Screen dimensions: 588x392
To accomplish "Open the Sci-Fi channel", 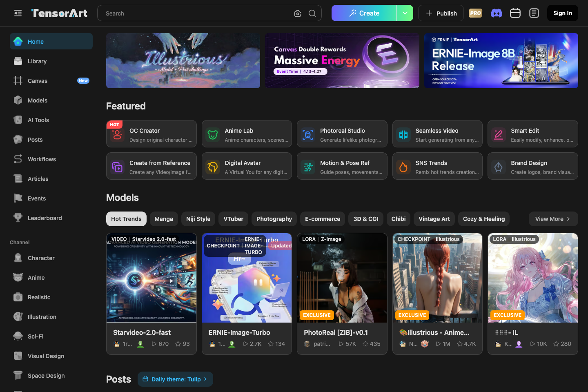I will pos(51,336).
